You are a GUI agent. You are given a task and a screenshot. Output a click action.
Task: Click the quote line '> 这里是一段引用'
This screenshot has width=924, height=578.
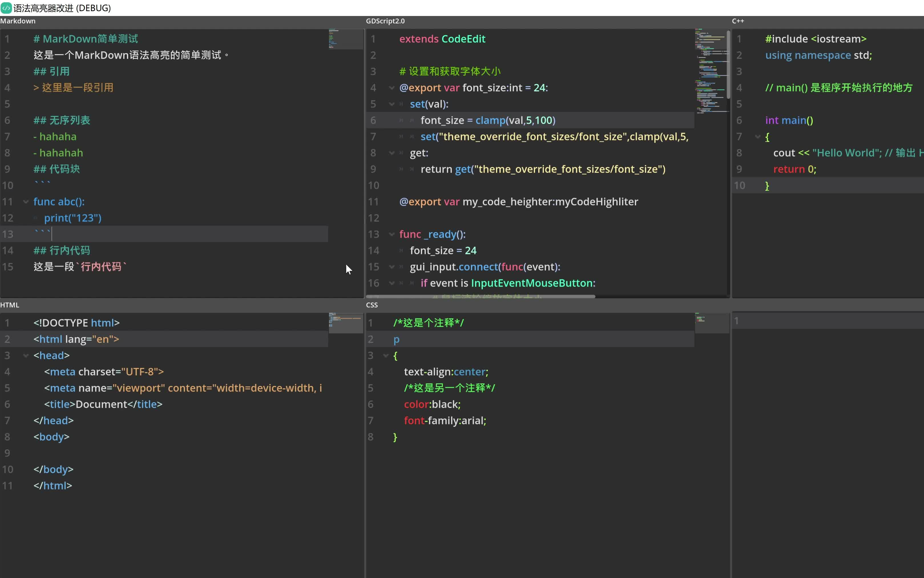coord(73,88)
